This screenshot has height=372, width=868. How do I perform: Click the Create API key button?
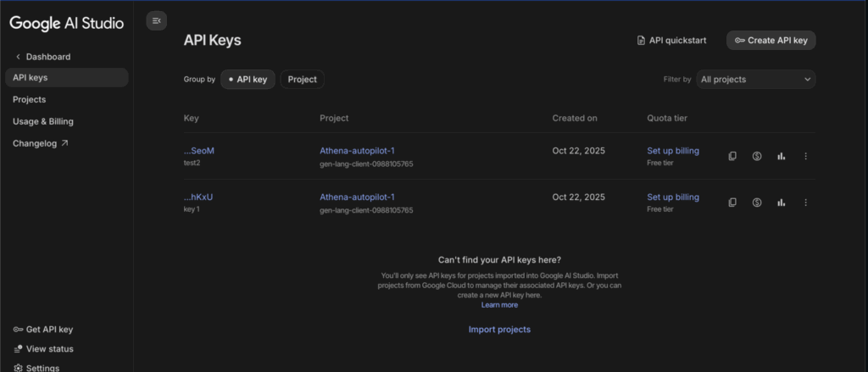click(771, 40)
